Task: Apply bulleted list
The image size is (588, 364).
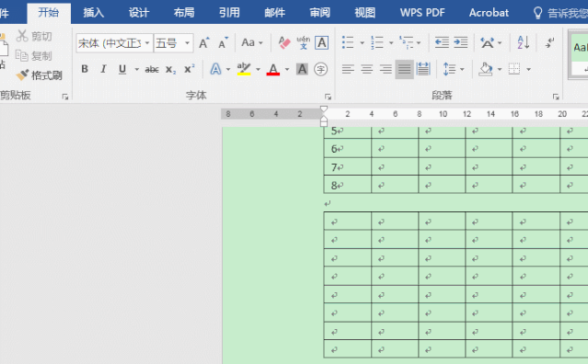Action: pyautogui.click(x=349, y=42)
